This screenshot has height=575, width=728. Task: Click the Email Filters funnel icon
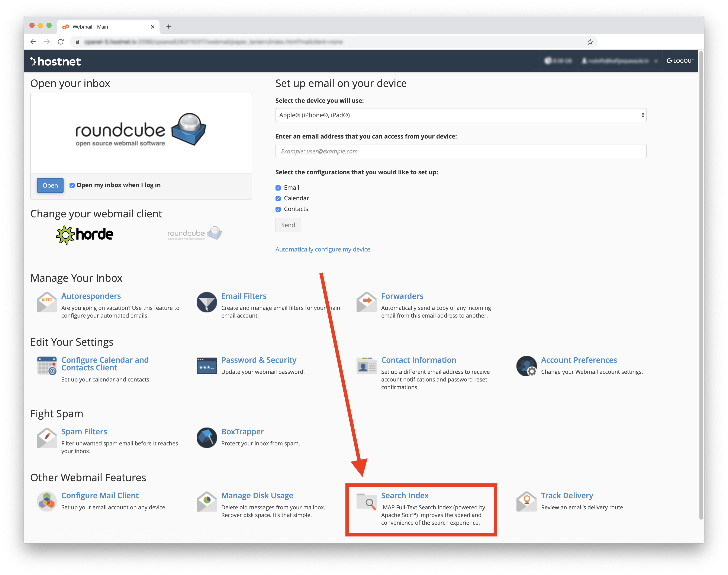206,302
